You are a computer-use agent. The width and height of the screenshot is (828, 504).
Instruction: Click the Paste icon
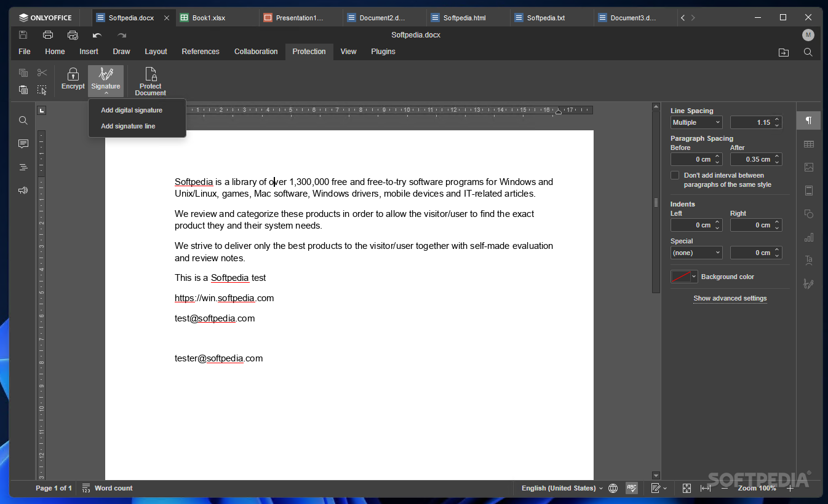pos(23,90)
